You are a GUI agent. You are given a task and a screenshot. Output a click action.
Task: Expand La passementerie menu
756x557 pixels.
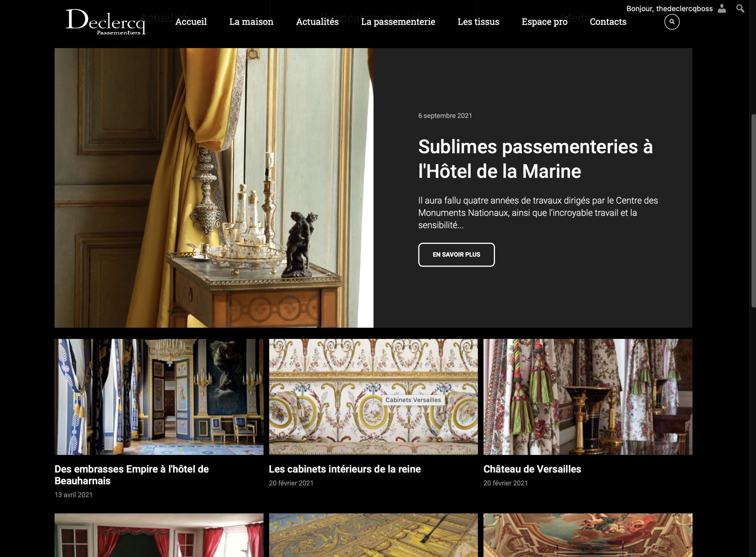(x=398, y=22)
